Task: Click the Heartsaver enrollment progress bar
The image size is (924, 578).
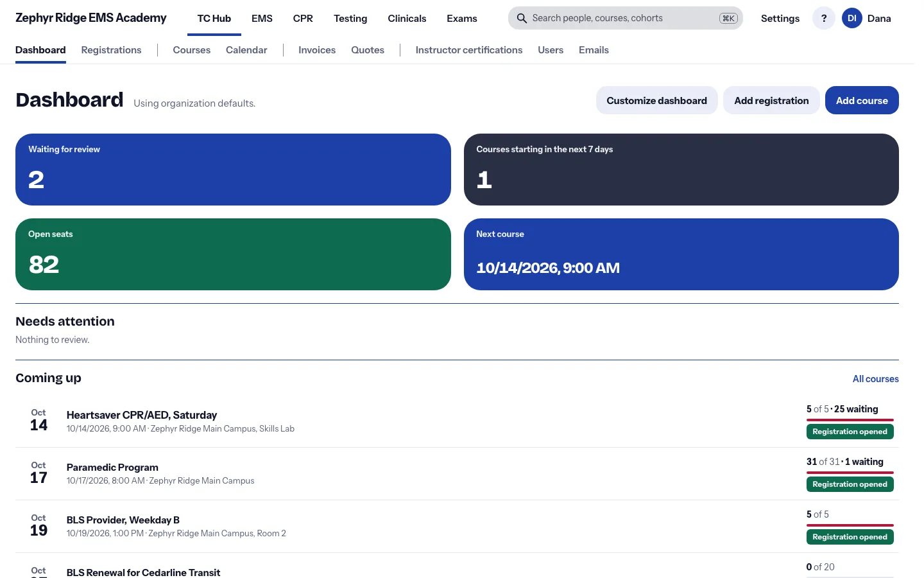Action: pos(850,420)
